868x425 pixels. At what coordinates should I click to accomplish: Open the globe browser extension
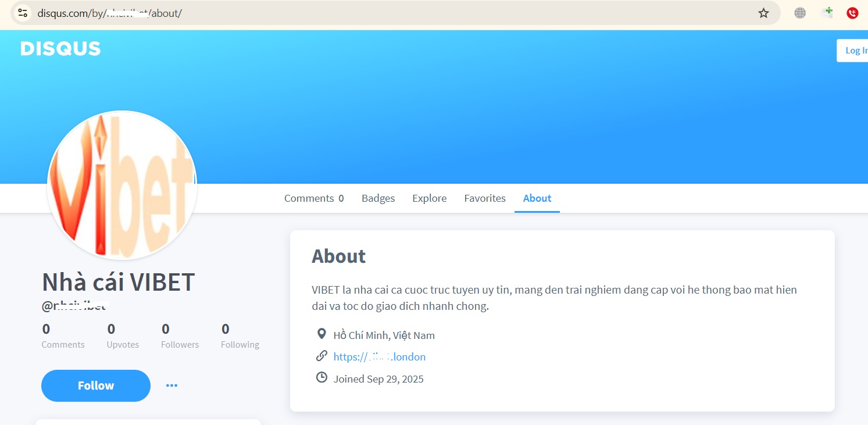[800, 13]
